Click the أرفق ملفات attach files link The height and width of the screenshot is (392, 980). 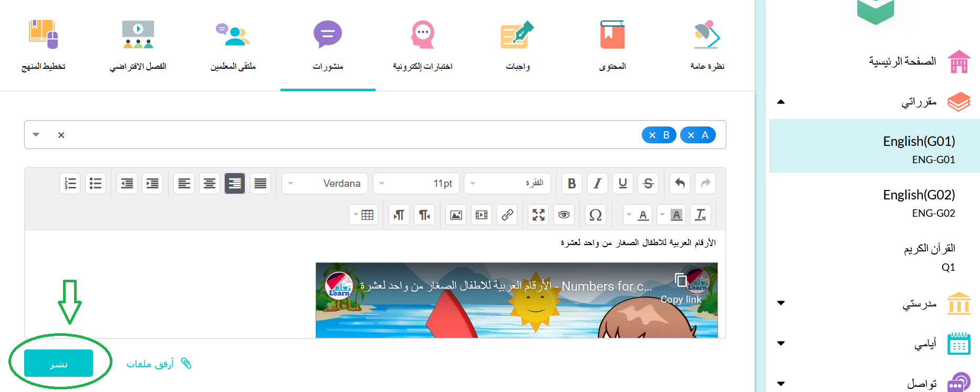159,364
